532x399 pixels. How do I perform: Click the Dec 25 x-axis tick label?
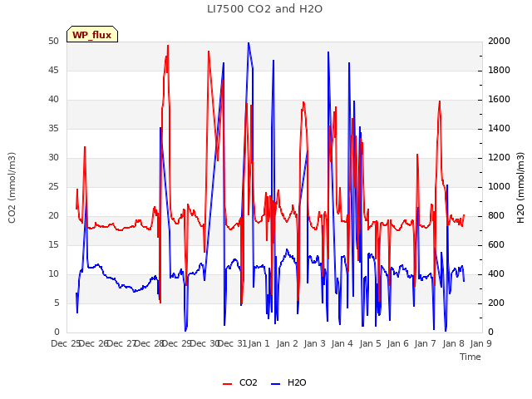[66, 343]
